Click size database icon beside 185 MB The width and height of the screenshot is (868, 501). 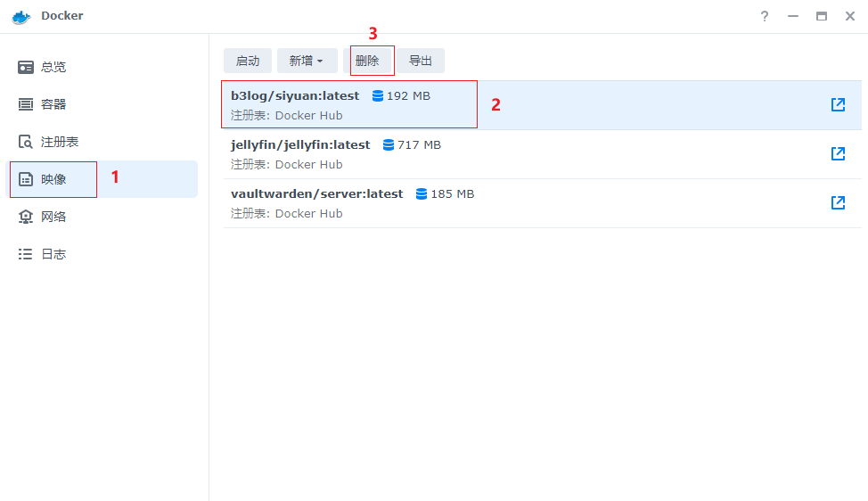(x=422, y=193)
